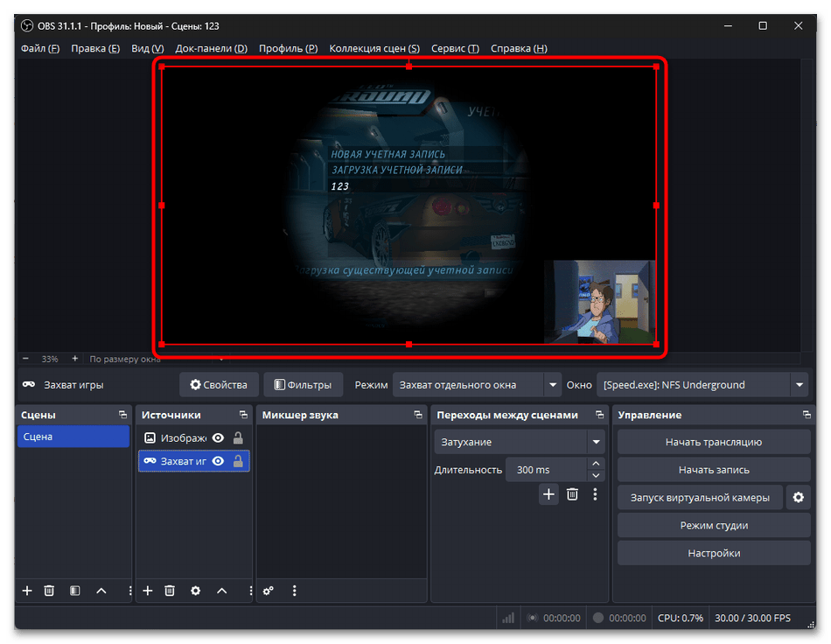The height and width of the screenshot is (644, 831).
Task: Click Начать трансляцию button
Action: 714,442
